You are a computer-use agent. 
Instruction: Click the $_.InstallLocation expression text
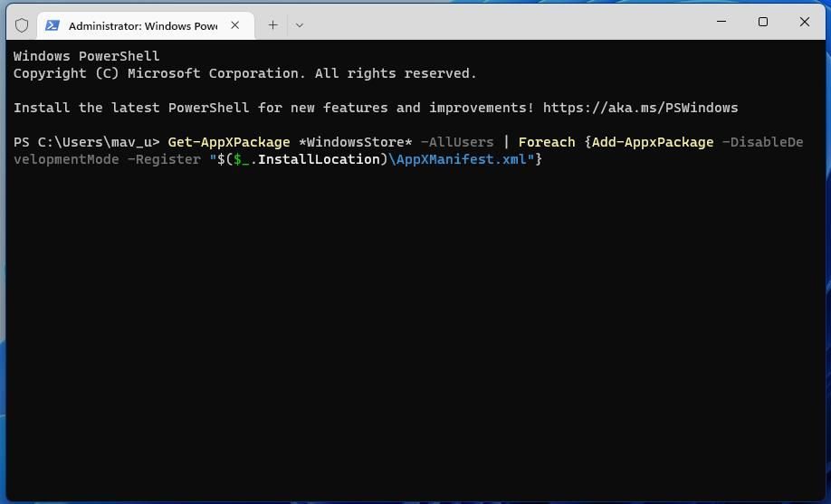tap(307, 159)
